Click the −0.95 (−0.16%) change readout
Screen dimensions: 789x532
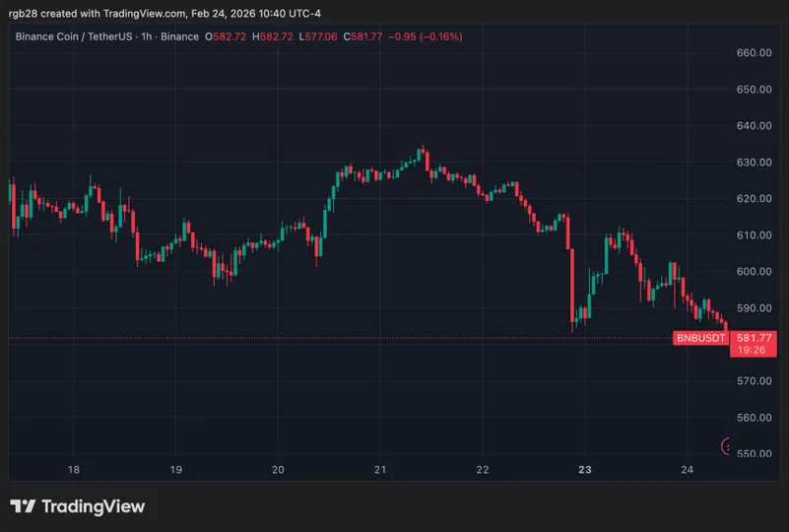coord(426,36)
